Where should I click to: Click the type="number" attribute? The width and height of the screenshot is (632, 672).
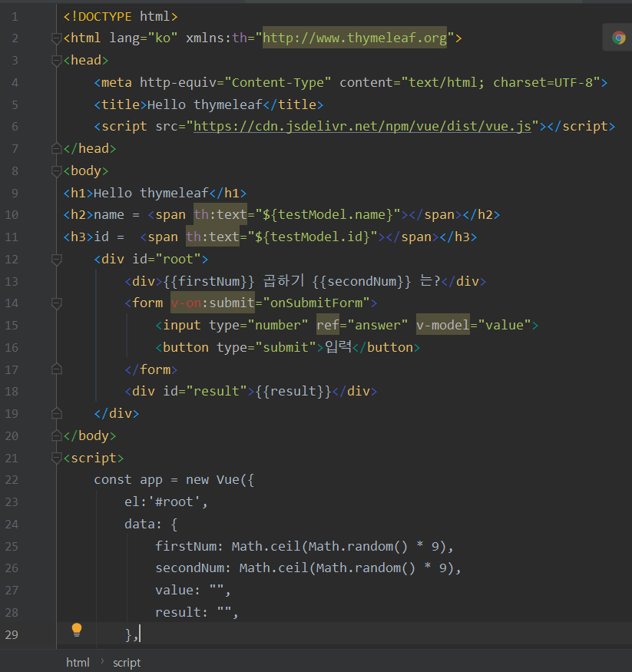(x=258, y=326)
